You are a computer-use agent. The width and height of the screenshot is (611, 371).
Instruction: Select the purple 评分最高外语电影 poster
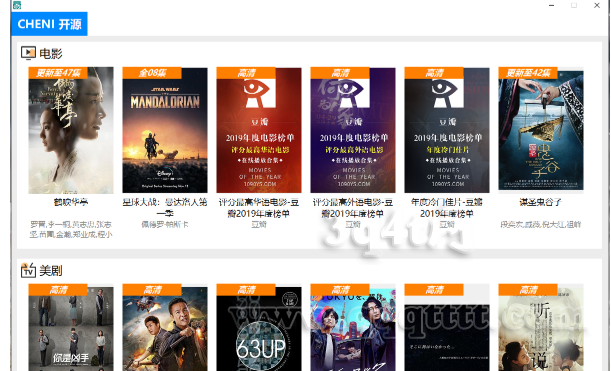353,130
